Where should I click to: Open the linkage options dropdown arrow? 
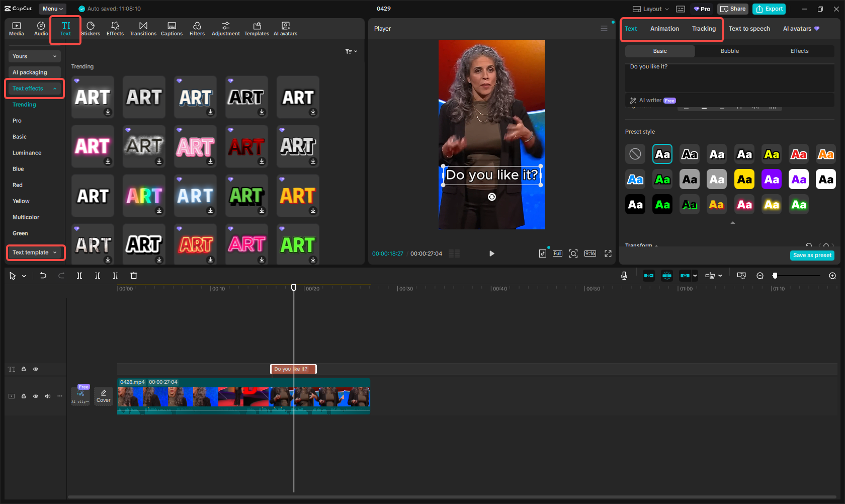[x=695, y=276]
